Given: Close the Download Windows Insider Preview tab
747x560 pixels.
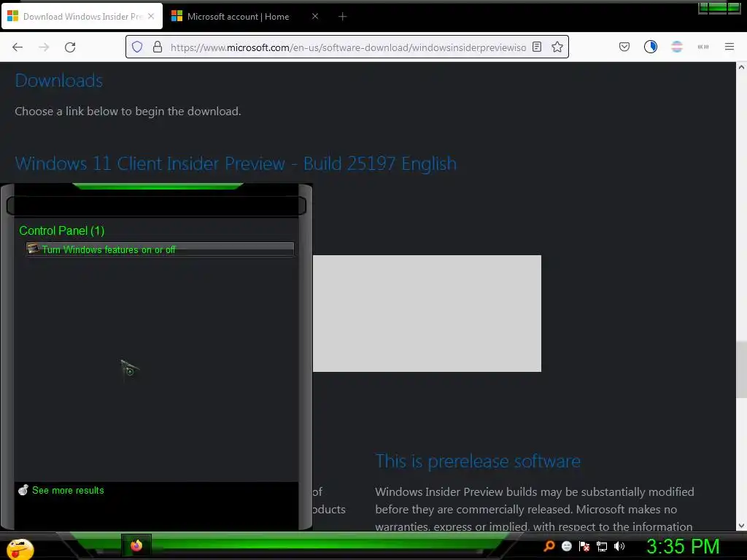Looking at the screenshot, I should coord(151,16).
